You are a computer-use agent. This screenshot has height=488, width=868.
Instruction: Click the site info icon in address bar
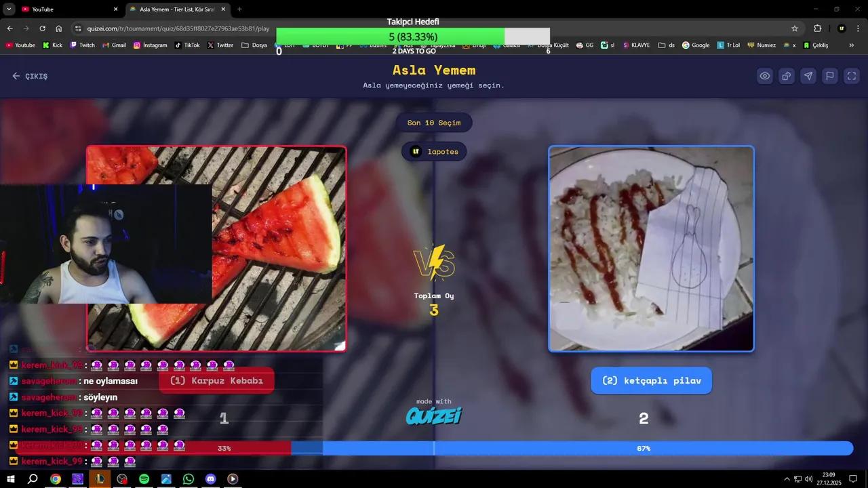tap(78, 28)
